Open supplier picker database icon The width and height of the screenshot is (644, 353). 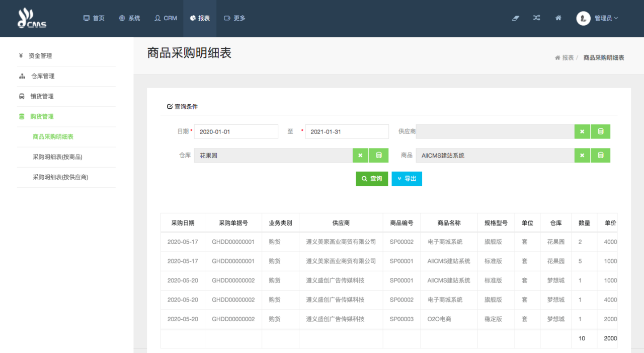point(600,131)
